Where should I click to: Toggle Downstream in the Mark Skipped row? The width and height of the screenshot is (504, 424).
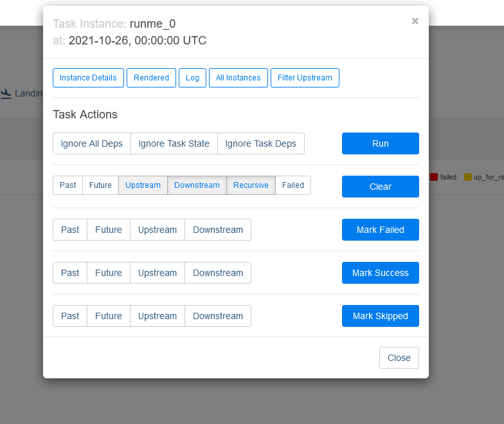(x=217, y=316)
